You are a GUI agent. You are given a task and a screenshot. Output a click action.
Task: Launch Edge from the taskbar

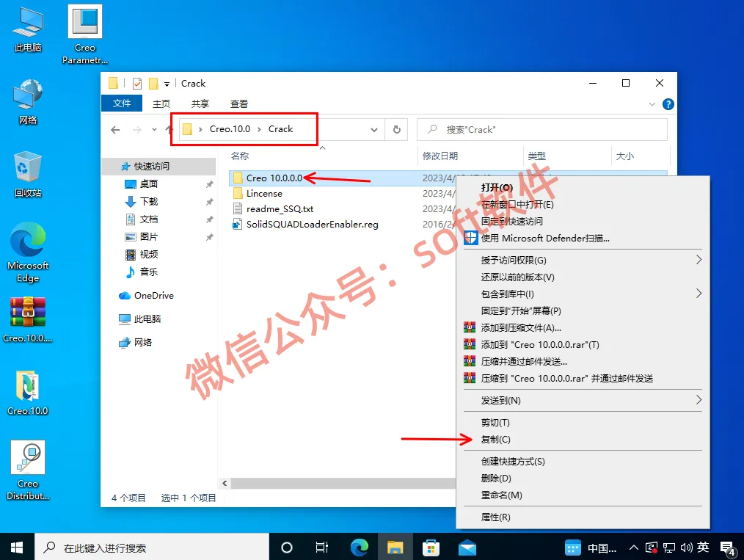360,548
